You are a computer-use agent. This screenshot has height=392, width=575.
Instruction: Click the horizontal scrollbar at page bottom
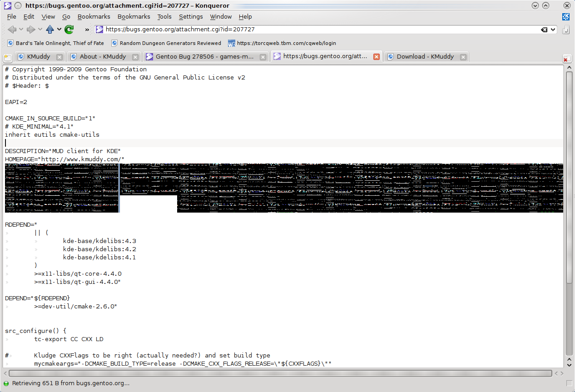click(282, 373)
